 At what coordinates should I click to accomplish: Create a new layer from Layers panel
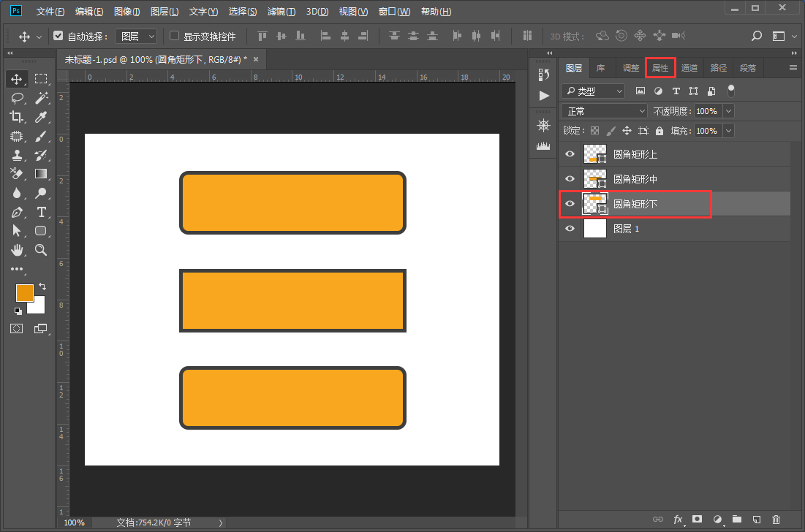coord(757,519)
